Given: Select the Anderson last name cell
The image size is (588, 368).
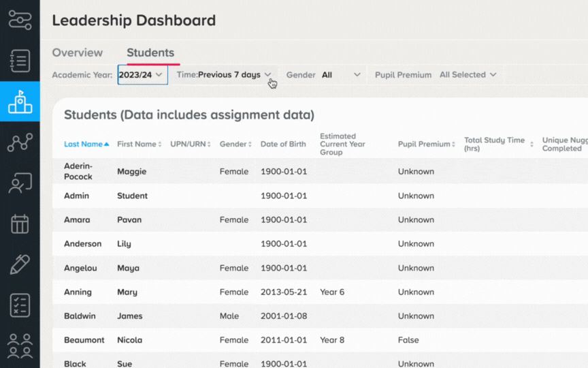Looking at the screenshot, I should [x=83, y=244].
